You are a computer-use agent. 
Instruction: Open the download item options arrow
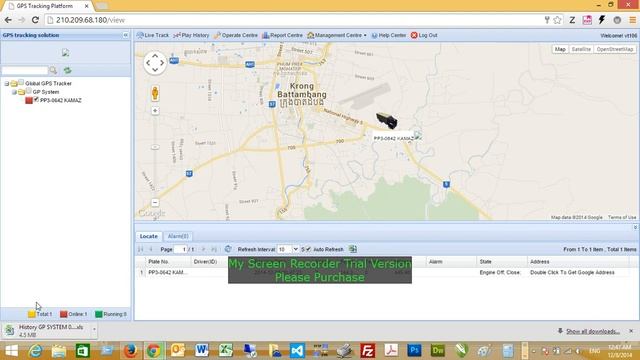pos(94,329)
